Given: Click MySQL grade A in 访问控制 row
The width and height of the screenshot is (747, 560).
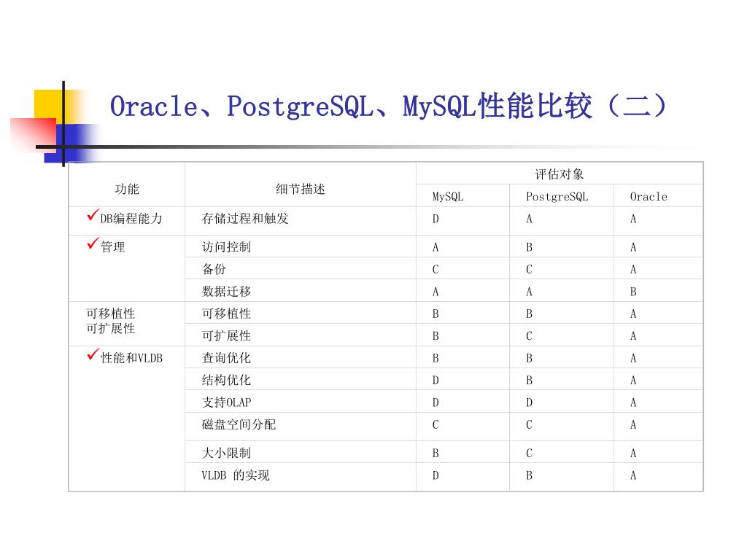Looking at the screenshot, I should click(436, 248).
